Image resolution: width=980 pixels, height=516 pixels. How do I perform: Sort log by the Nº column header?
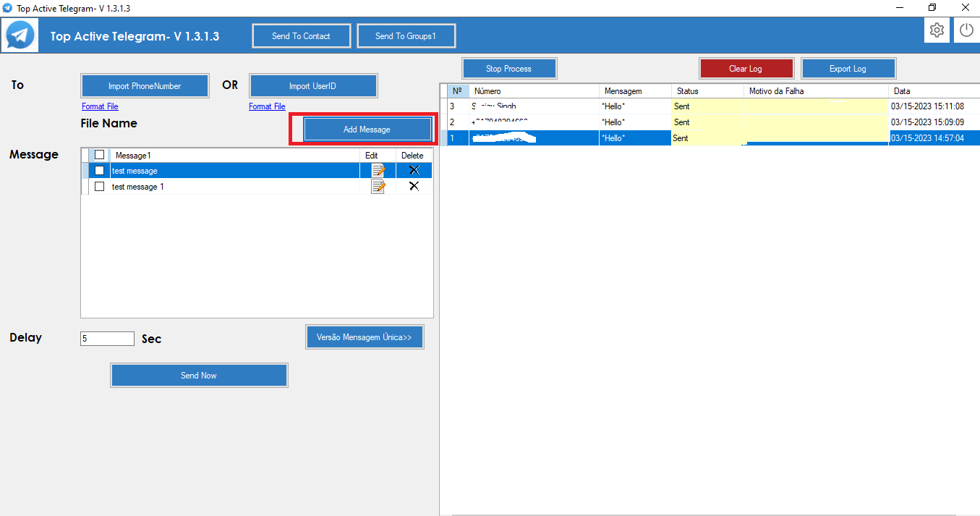click(x=457, y=91)
